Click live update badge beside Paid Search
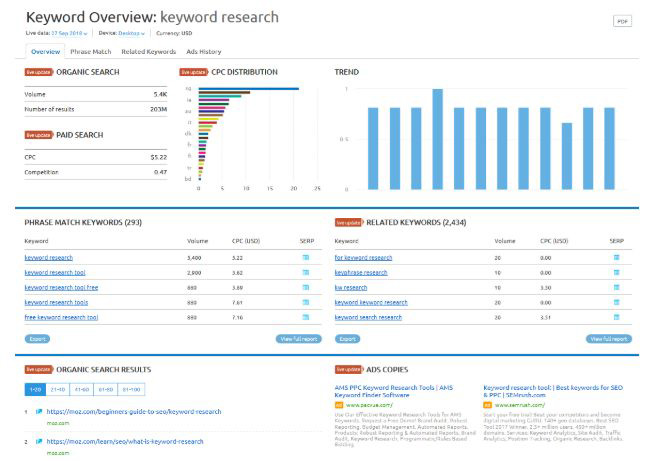 (x=39, y=135)
